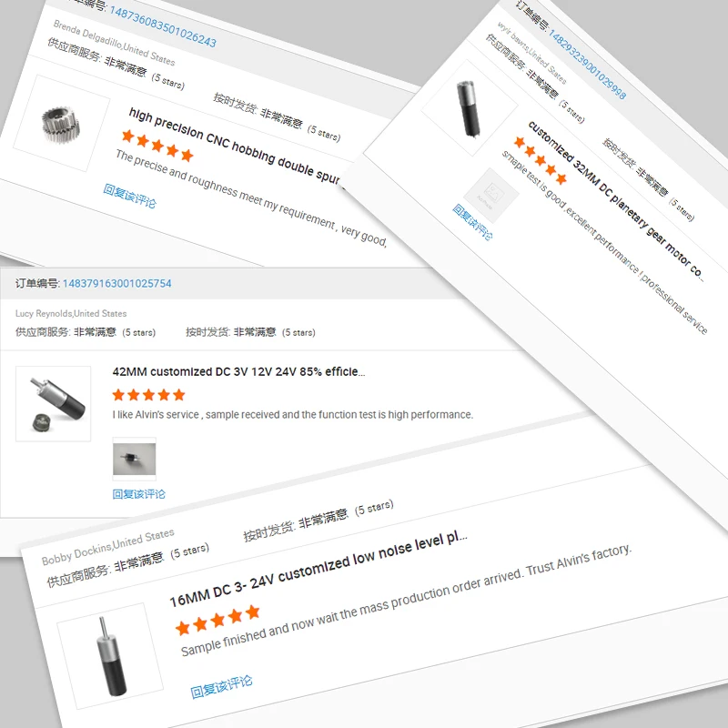Click reply-to-review link under Bobby Dockins review

click(x=221, y=687)
